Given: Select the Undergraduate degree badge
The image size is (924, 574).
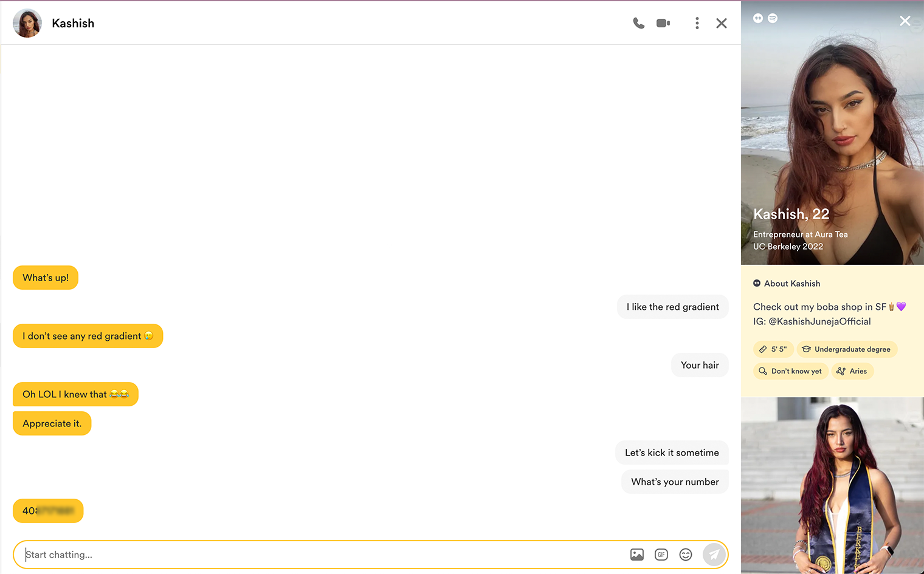Looking at the screenshot, I should pos(846,349).
